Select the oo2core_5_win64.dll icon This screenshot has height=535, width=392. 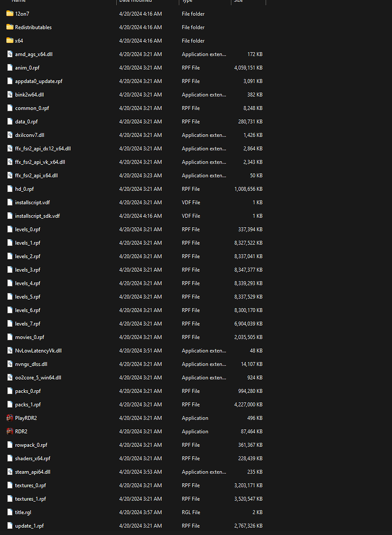(x=9, y=377)
